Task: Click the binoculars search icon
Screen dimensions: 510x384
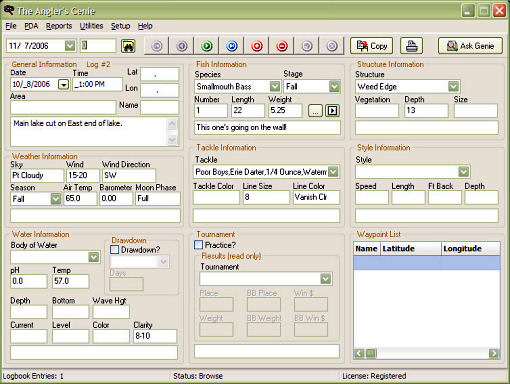Action: coord(128,46)
